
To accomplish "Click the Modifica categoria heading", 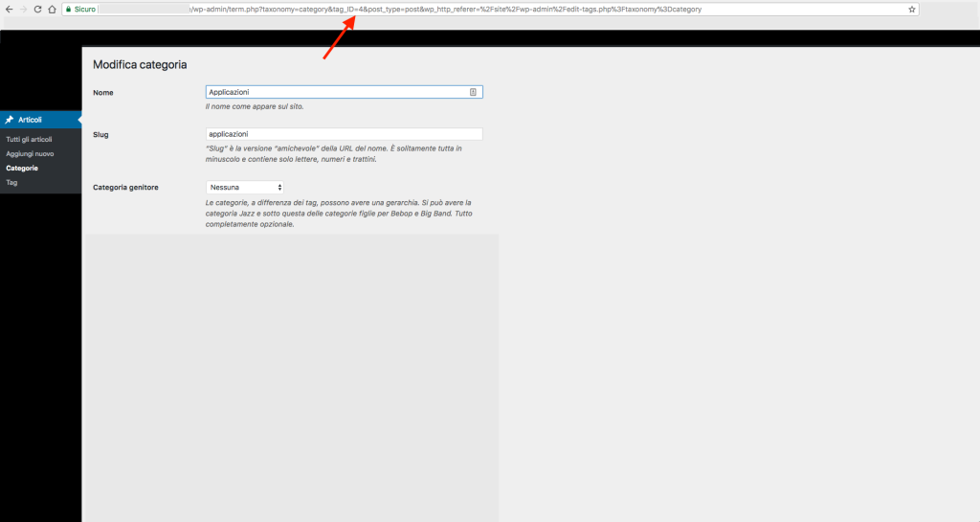I will (140, 65).
